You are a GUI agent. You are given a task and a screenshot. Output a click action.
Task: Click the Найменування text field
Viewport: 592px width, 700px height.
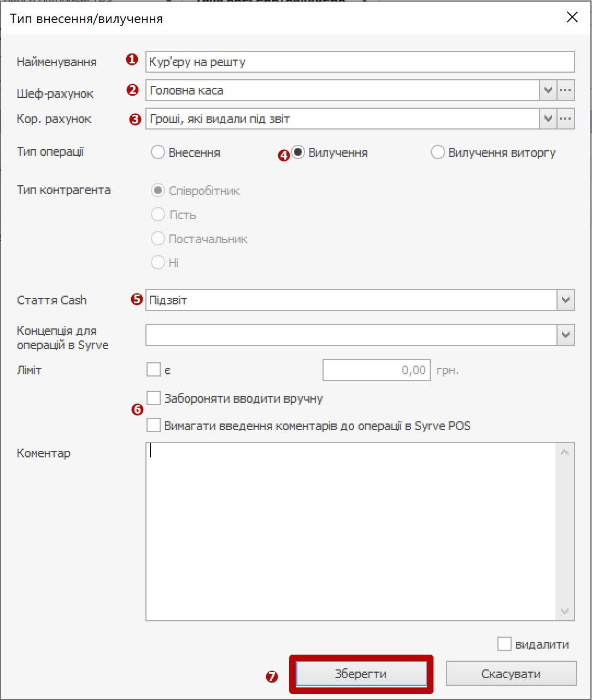click(x=360, y=62)
